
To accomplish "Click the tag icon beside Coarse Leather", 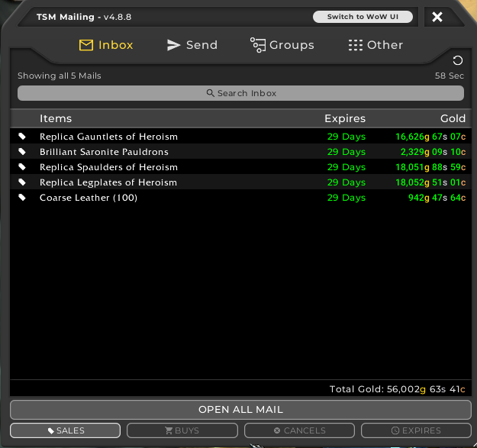I will pos(22,198).
